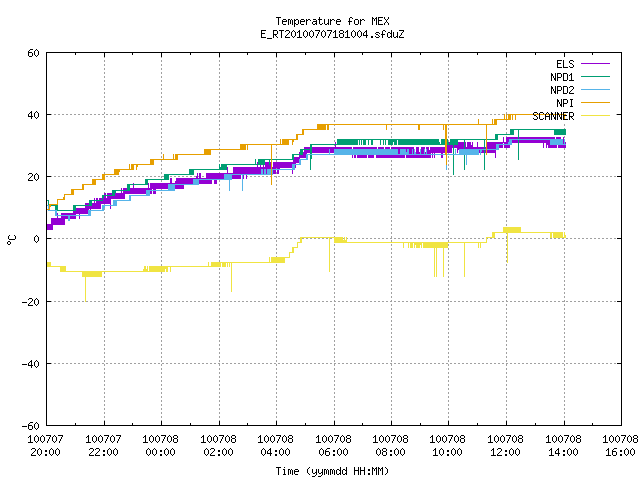
Task: Click the x-axis label '100708 14:00'
Action: [563, 446]
